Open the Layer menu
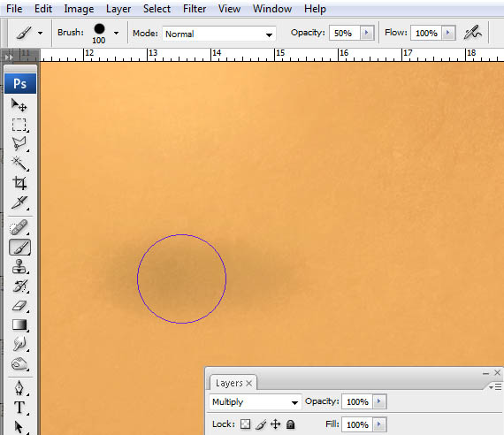 click(118, 9)
